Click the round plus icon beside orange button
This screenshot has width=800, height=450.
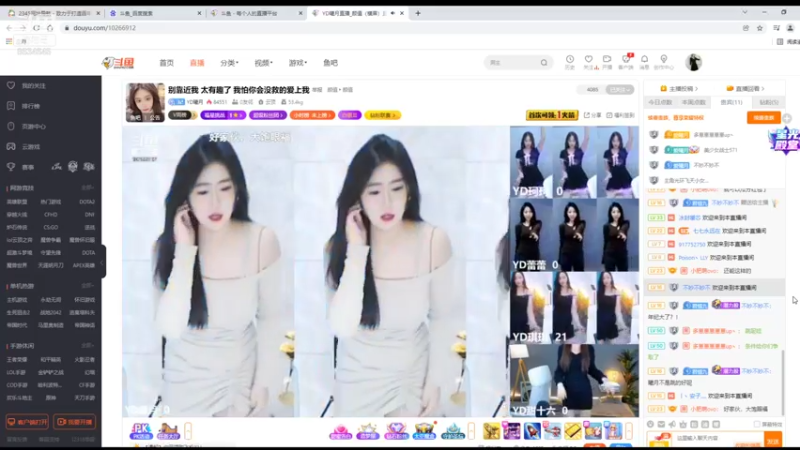tap(787, 118)
